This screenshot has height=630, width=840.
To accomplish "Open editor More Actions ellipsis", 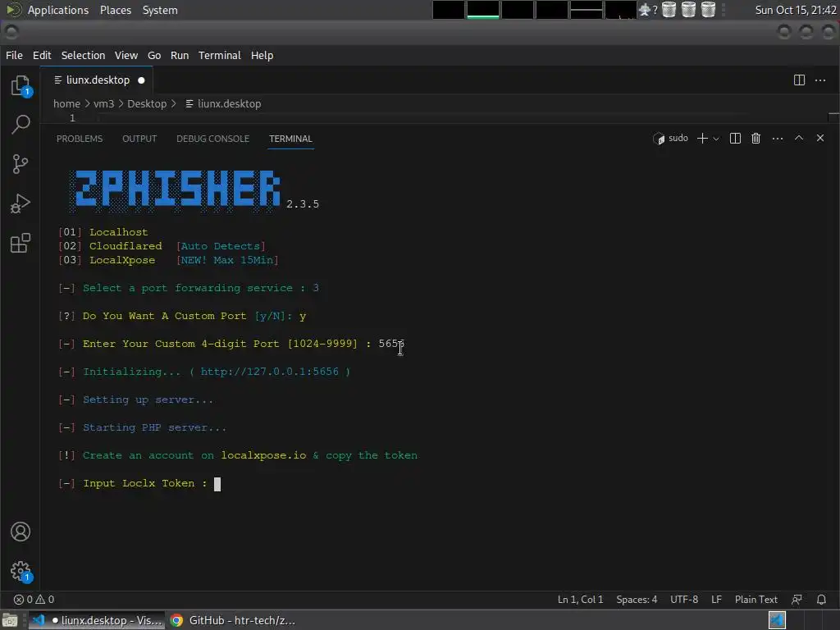I will [x=820, y=80].
